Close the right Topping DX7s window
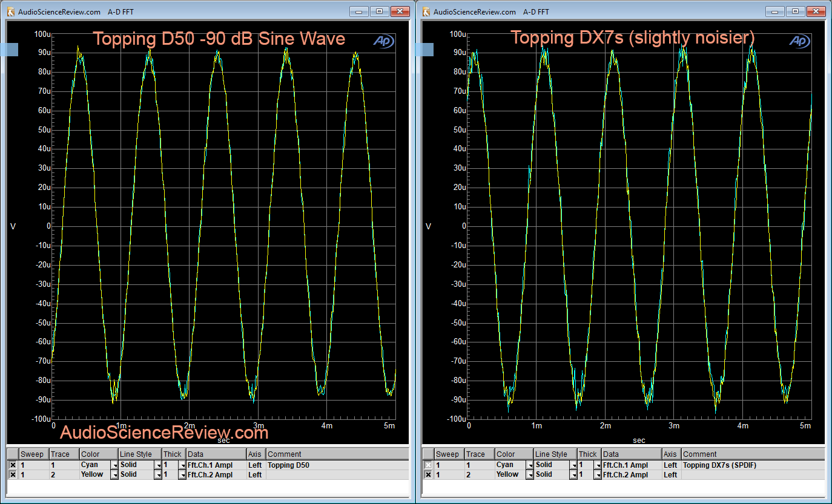This screenshot has height=504, width=832. pos(815,11)
